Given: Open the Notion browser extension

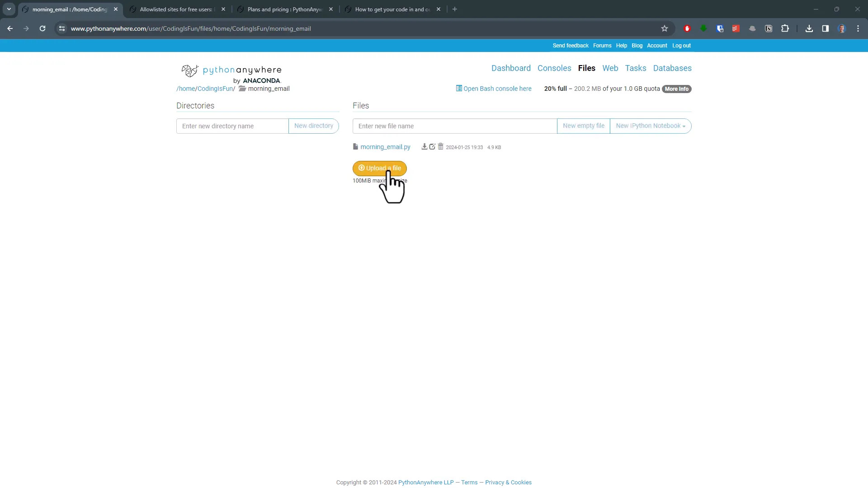Looking at the screenshot, I should click(x=769, y=28).
